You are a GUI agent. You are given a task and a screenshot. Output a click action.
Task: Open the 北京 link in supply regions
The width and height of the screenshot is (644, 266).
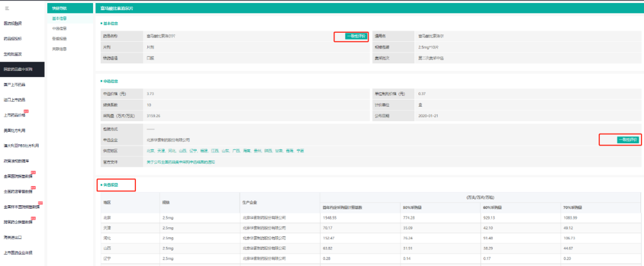coord(150,151)
